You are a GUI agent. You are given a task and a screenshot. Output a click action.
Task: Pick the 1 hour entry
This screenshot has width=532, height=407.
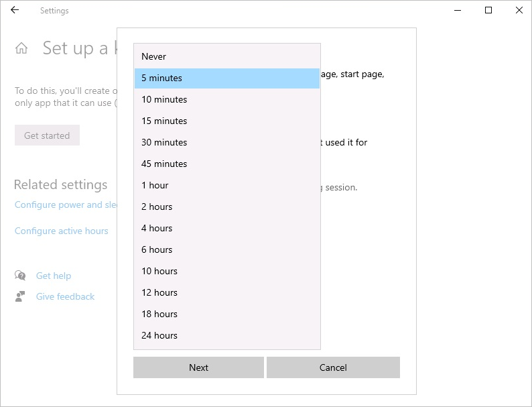click(x=227, y=185)
